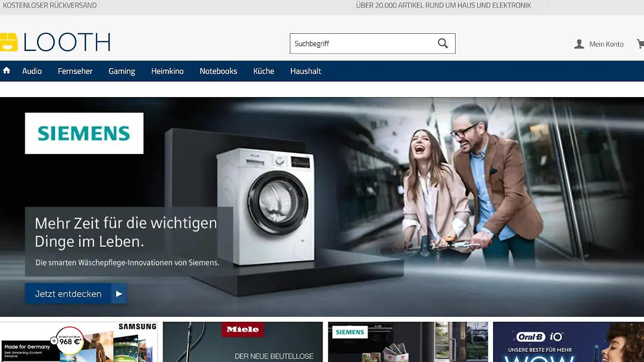The image size is (644, 362).
Task: Open the Samsung Made for Germany promo
Action: pyautogui.click(x=79, y=342)
